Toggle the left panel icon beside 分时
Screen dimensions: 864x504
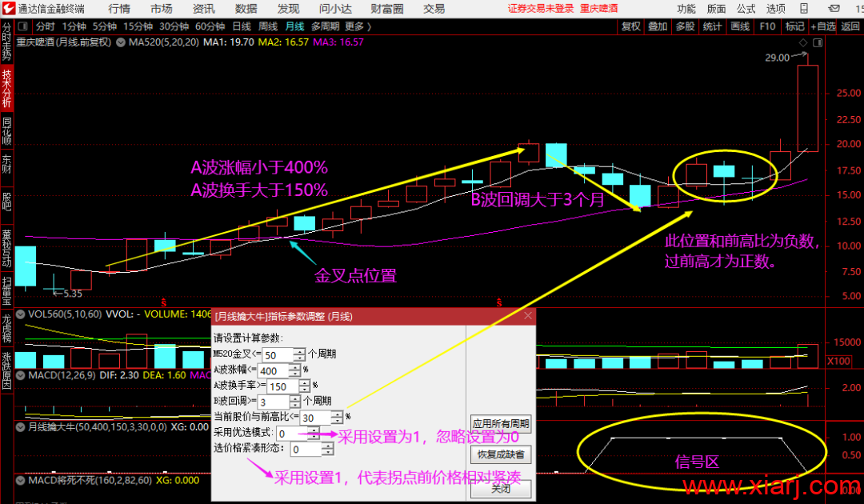[x=22, y=26]
